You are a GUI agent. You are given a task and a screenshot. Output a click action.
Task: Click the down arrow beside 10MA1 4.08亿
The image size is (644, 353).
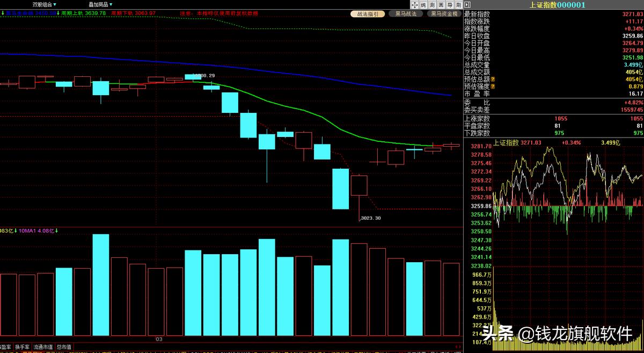(57, 231)
